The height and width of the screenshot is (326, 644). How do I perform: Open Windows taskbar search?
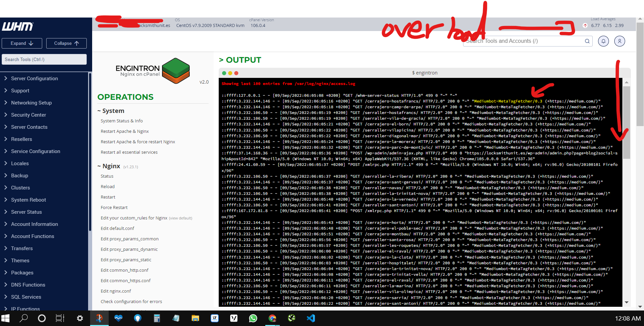click(x=24, y=318)
